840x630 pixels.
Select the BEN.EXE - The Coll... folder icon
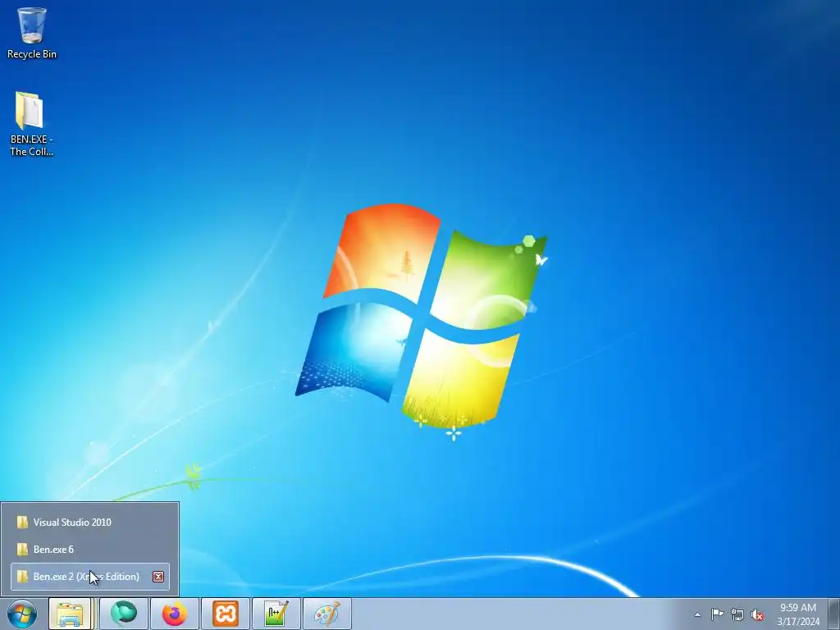pyautogui.click(x=31, y=125)
